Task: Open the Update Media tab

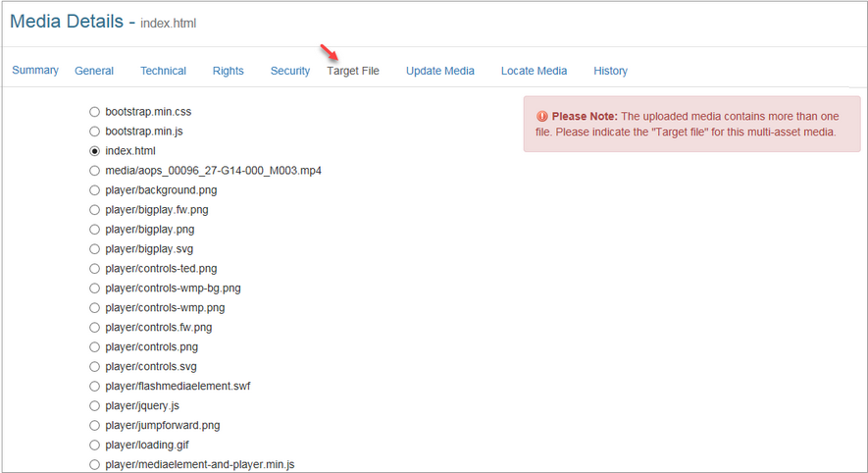Action: coord(440,71)
